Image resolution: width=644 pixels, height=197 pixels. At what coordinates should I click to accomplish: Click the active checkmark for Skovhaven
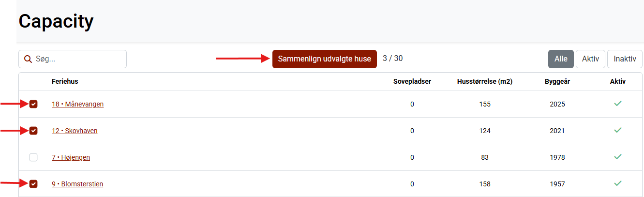click(617, 130)
